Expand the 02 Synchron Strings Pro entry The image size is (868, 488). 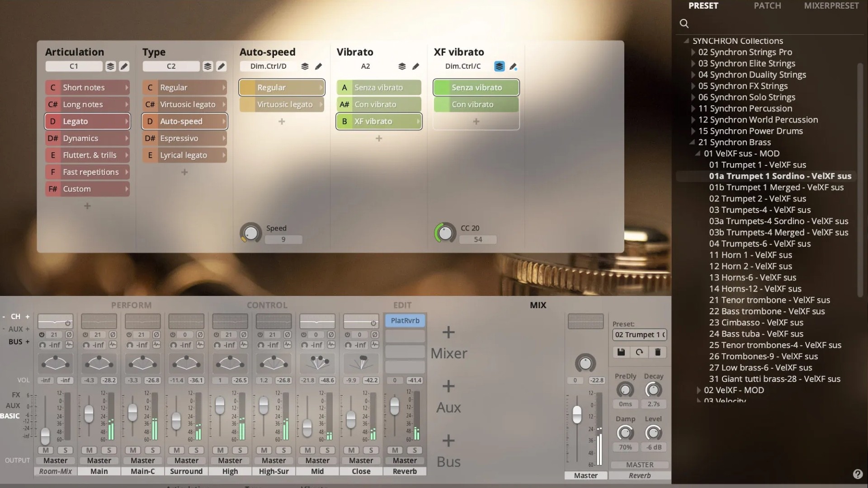pos(694,52)
